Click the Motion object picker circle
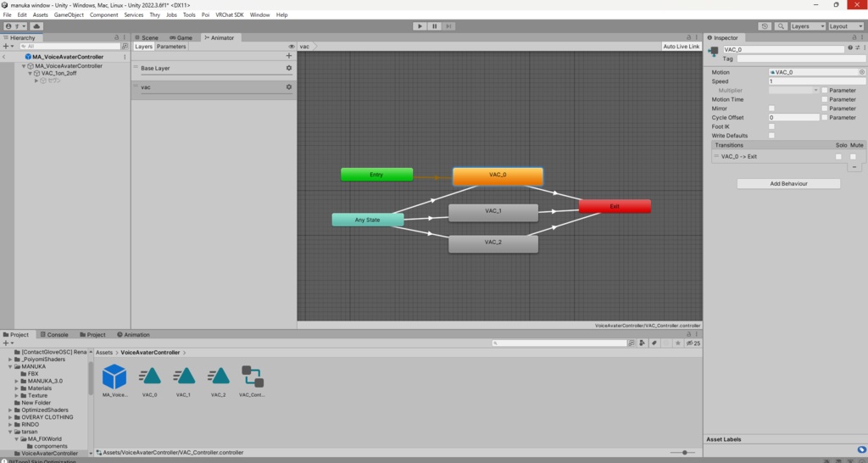 [x=861, y=72]
